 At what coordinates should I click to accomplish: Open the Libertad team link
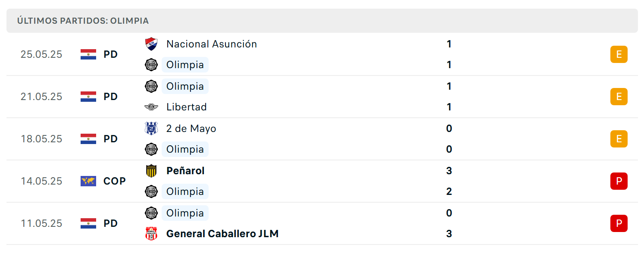187,107
